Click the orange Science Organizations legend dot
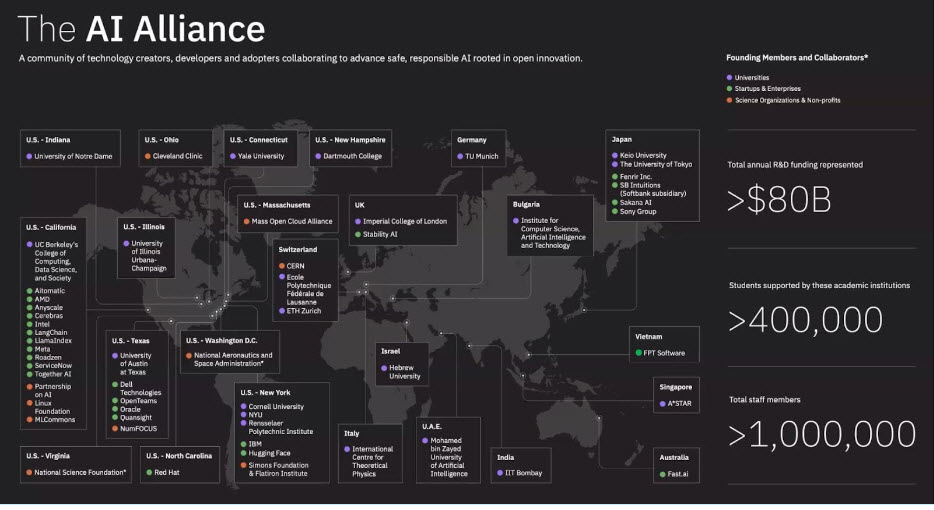The height and width of the screenshot is (510, 934). coord(729,100)
